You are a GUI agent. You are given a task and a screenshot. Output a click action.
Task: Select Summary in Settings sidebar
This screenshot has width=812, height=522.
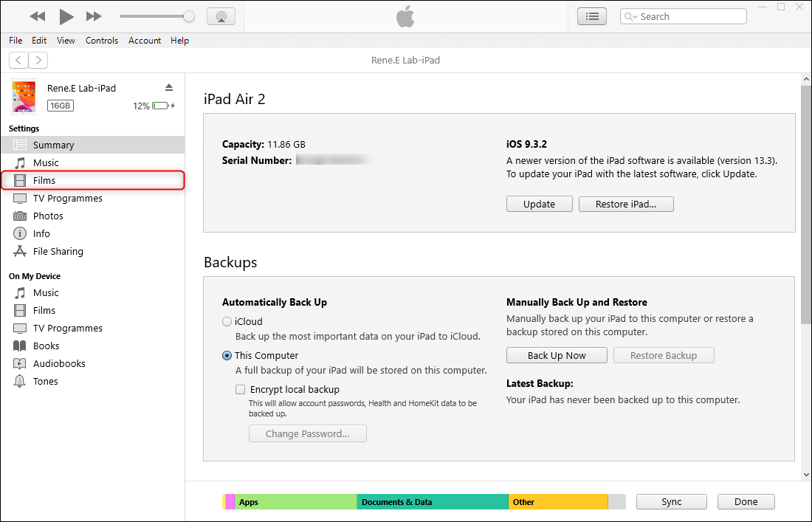(x=93, y=145)
